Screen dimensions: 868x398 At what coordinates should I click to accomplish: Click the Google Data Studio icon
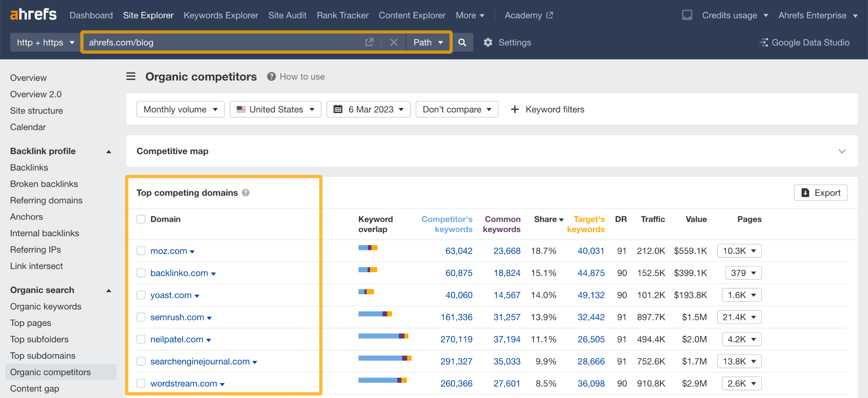click(764, 42)
